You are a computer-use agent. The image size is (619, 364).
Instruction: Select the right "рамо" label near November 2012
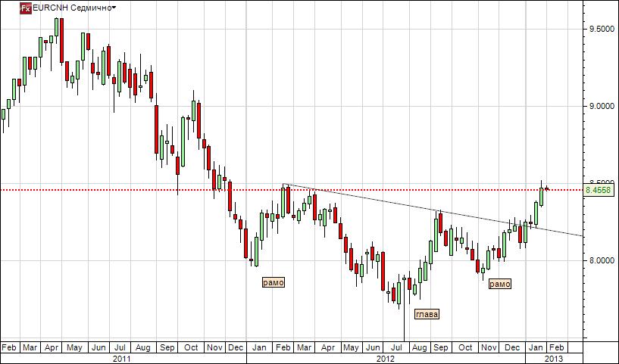point(500,284)
